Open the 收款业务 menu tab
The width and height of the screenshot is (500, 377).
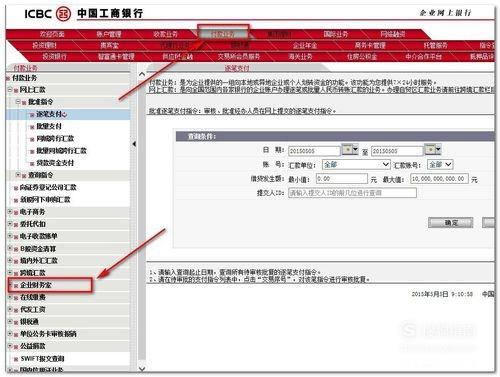tap(166, 34)
